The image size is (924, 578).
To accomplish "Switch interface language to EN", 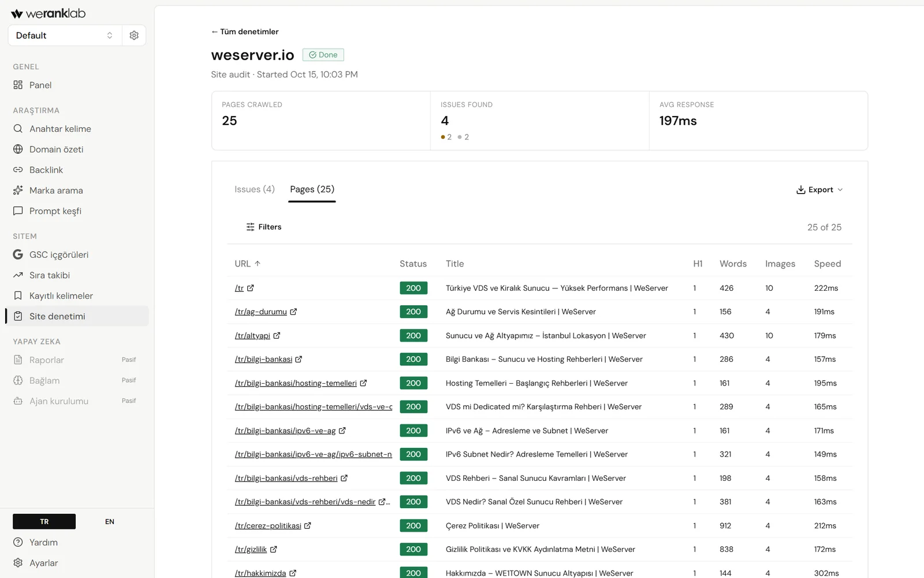I will 110,521.
